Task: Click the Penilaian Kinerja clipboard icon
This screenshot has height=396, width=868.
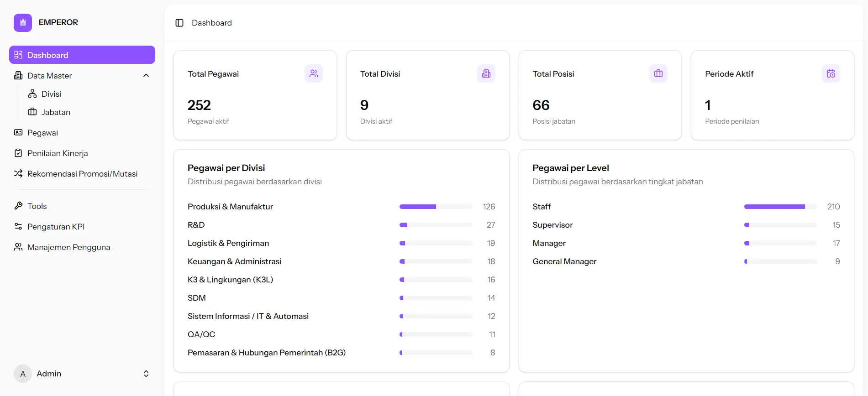Action: pos(18,153)
